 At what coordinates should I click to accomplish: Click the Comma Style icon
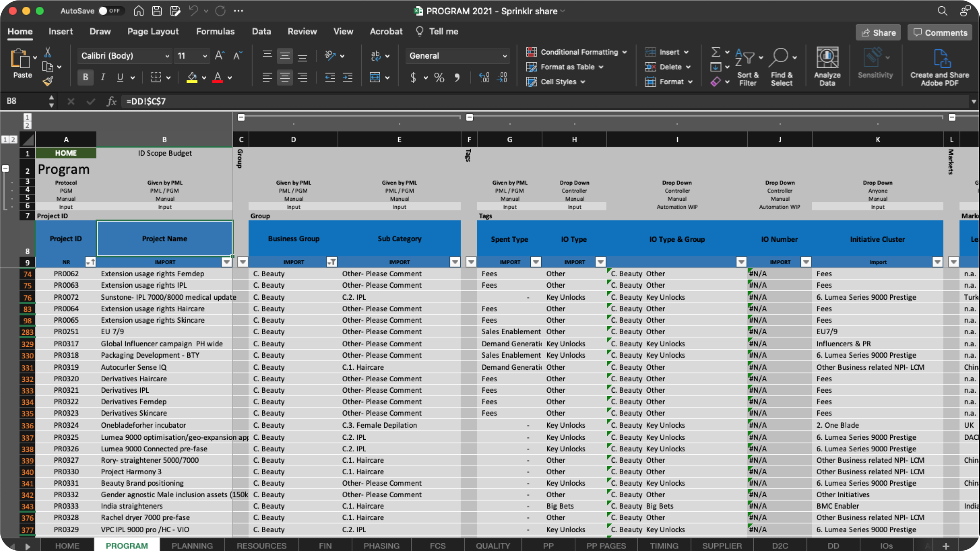(x=457, y=77)
